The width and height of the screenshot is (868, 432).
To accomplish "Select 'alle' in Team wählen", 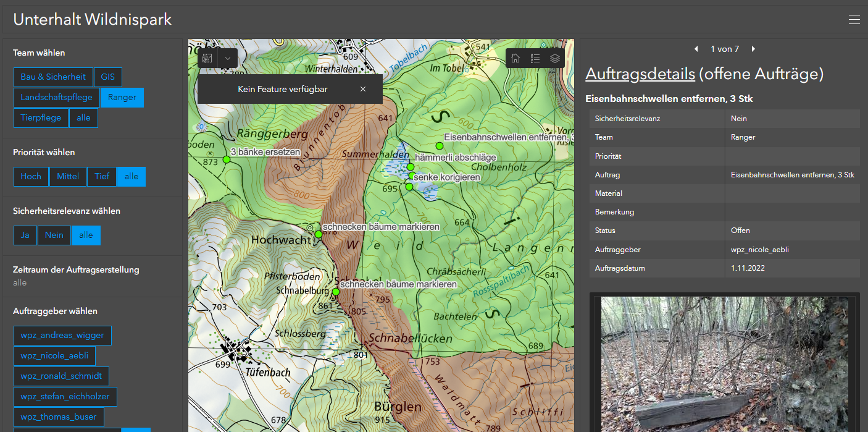I will pos(83,118).
